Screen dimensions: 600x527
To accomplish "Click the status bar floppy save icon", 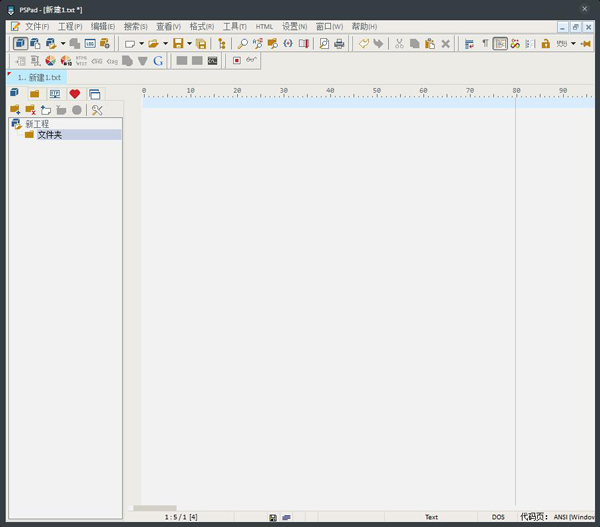I will (x=273, y=517).
